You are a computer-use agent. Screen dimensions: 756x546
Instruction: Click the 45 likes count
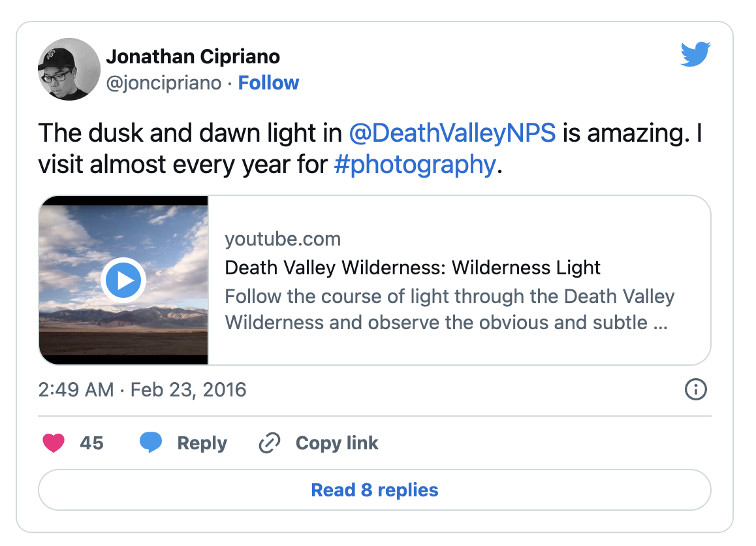pyautogui.click(x=91, y=443)
